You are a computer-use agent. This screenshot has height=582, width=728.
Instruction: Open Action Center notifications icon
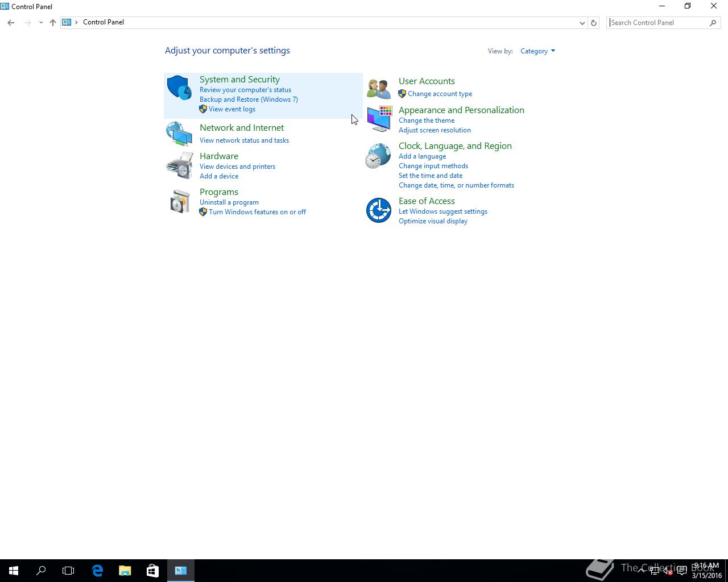click(681, 571)
